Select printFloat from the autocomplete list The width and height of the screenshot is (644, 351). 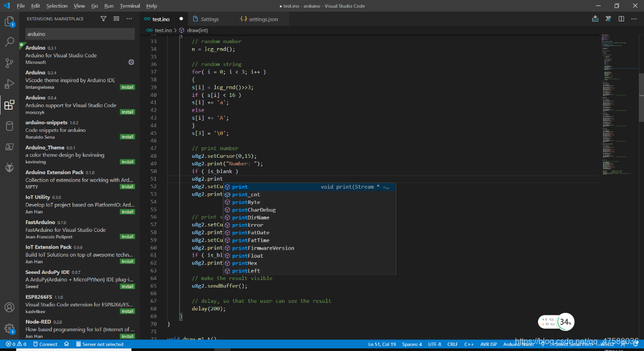point(248,256)
